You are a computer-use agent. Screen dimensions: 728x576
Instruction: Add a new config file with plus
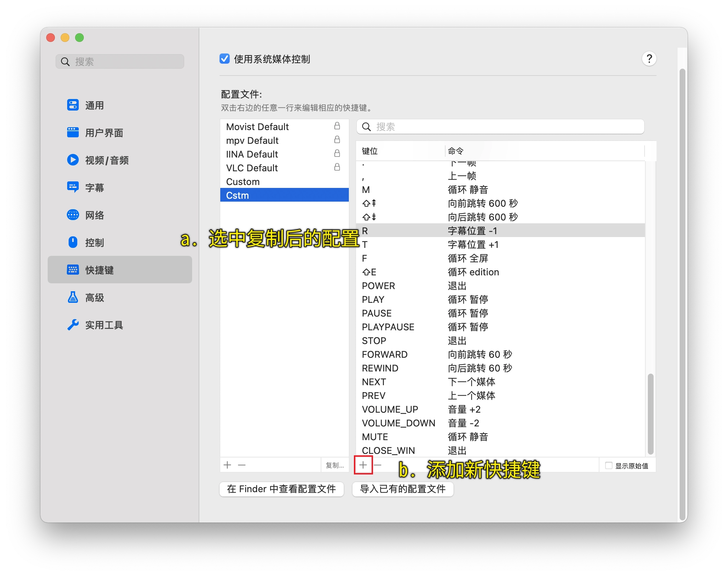227,465
